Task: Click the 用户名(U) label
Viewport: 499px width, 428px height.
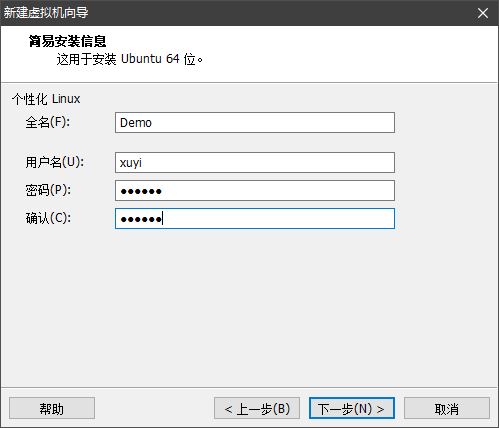Action: pos(55,162)
